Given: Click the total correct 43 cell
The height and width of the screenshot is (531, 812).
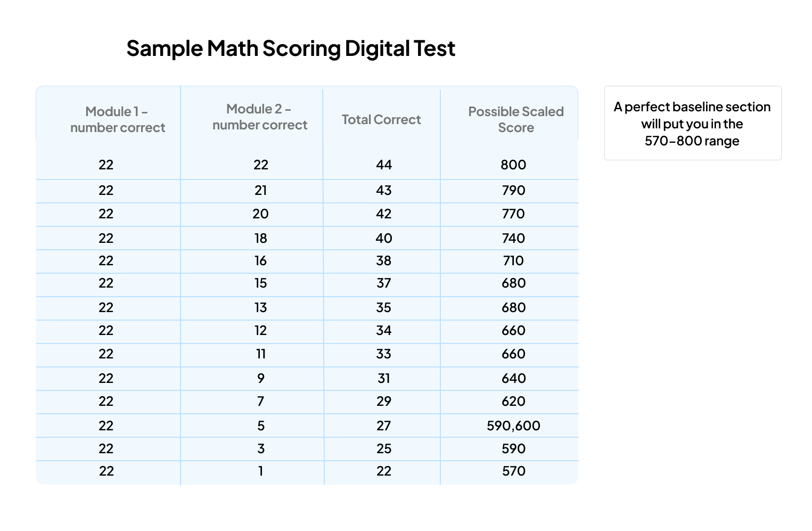Looking at the screenshot, I should [x=383, y=191].
